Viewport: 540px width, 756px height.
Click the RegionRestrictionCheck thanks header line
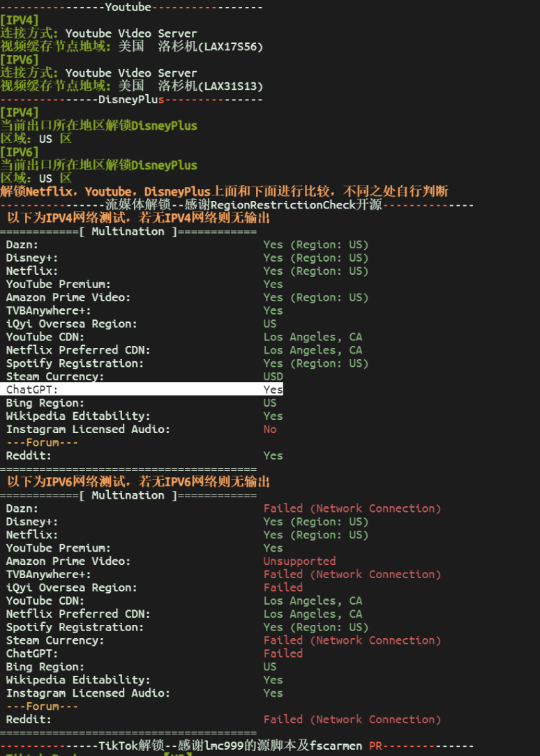[x=237, y=204]
